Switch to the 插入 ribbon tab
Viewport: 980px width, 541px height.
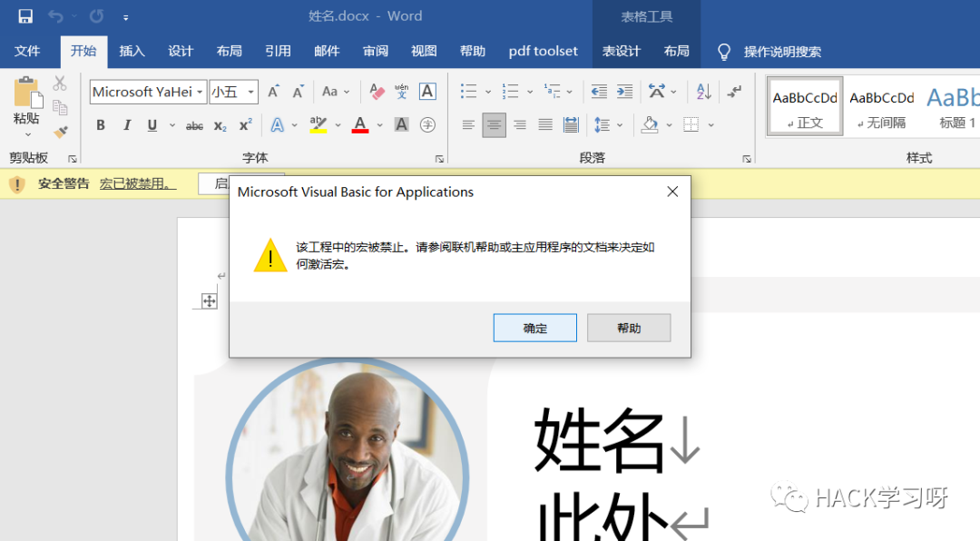pos(132,51)
